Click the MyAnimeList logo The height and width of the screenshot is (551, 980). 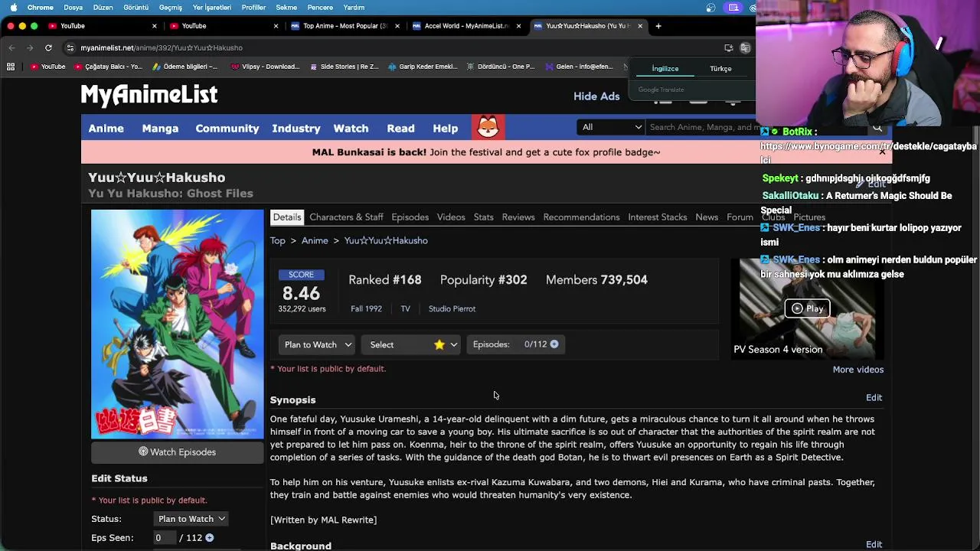(x=149, y=95)
